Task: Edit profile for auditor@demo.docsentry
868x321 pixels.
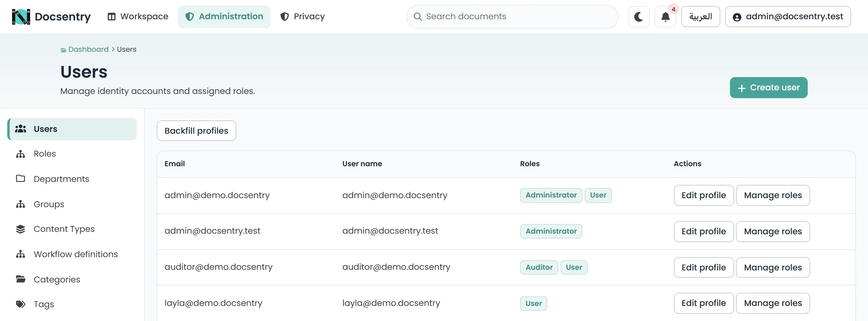Action: (x=703, y=267)
